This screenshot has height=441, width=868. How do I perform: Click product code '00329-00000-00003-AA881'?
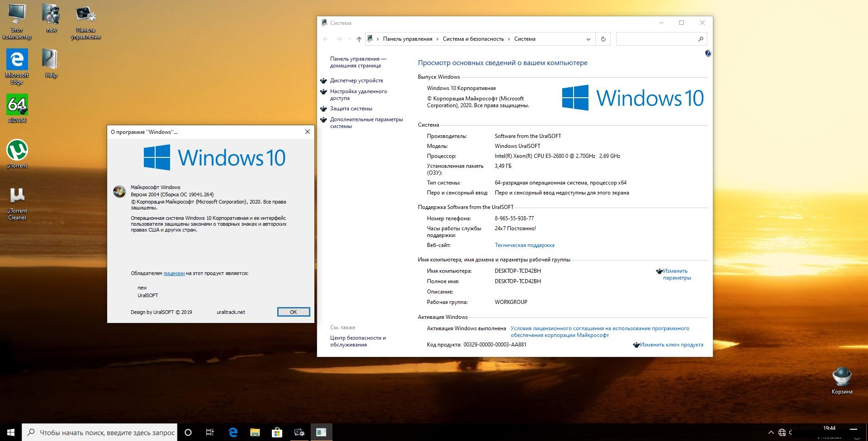tap(495, 345)
